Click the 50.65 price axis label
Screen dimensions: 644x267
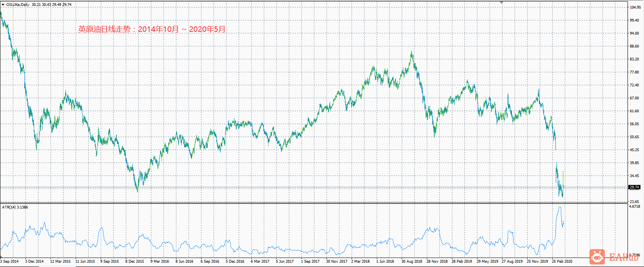(x=635, y=137)
